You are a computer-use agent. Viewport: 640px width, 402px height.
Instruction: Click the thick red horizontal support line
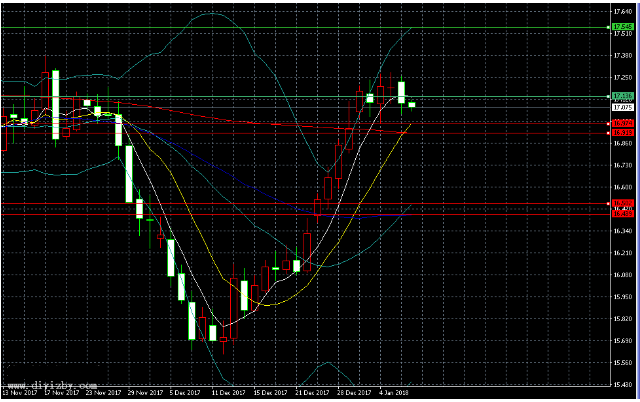click(x=200, y=214)
